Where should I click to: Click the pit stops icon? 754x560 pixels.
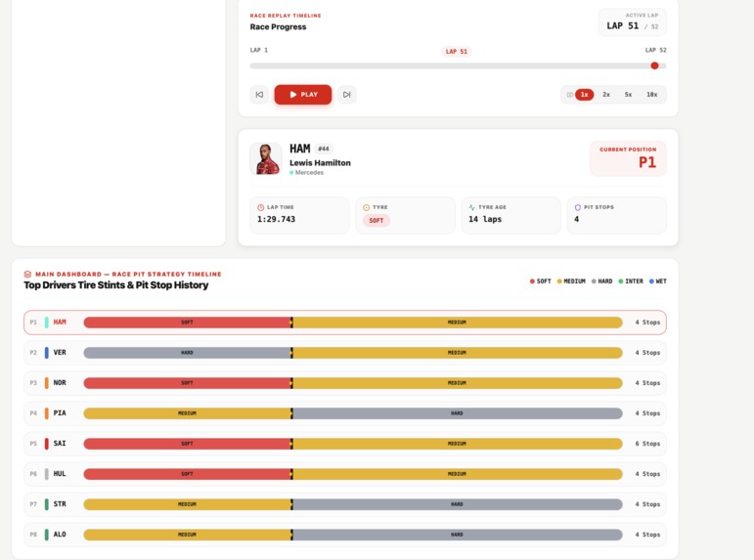(578, 207)
